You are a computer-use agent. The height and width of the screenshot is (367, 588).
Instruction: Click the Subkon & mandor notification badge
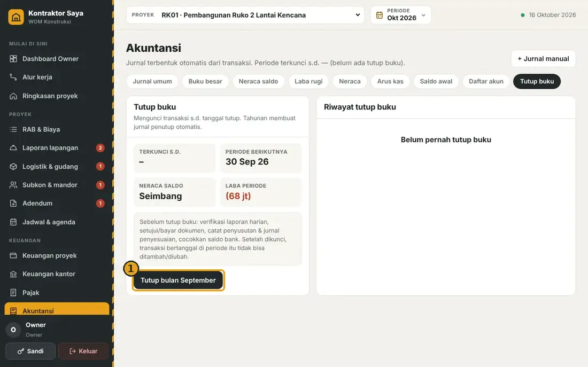pyautogui.click(x=100, y=185)
